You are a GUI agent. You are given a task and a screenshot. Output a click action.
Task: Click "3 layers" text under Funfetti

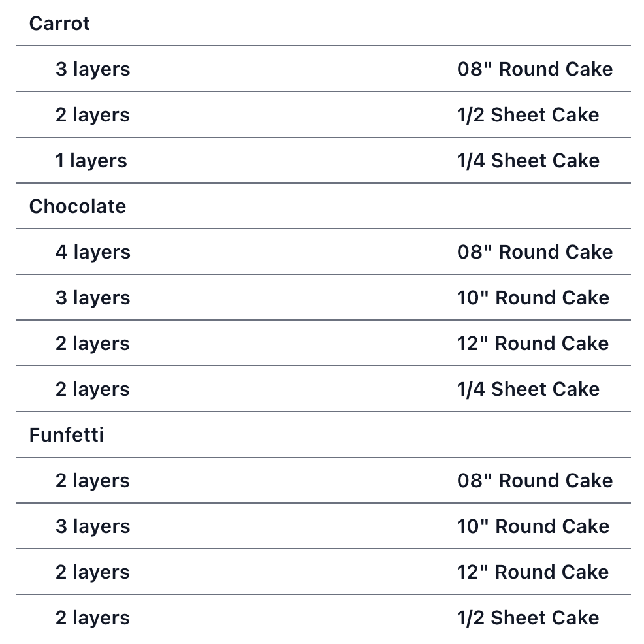click(x=93, y=526)
